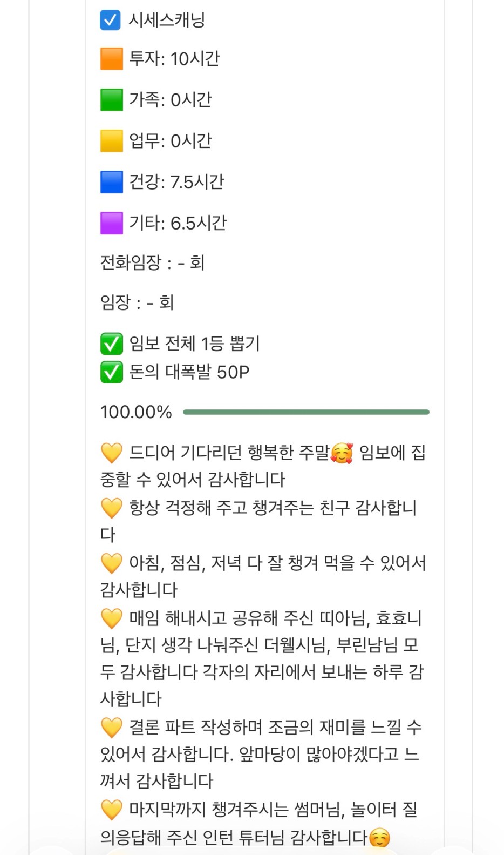Viewport: 504px width, 855px height.
Task: Click the yellow square beside 업무
Action: tap(112, 141)
